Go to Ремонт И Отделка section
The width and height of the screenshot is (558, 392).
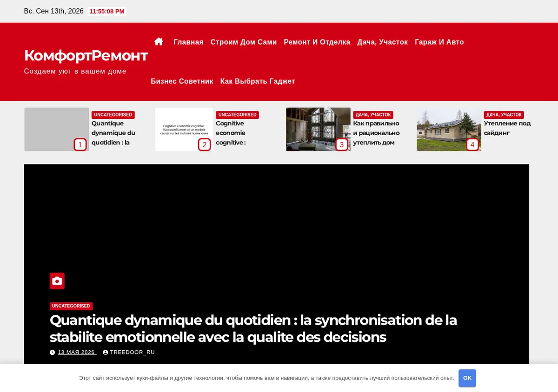(x=317, y=42)
